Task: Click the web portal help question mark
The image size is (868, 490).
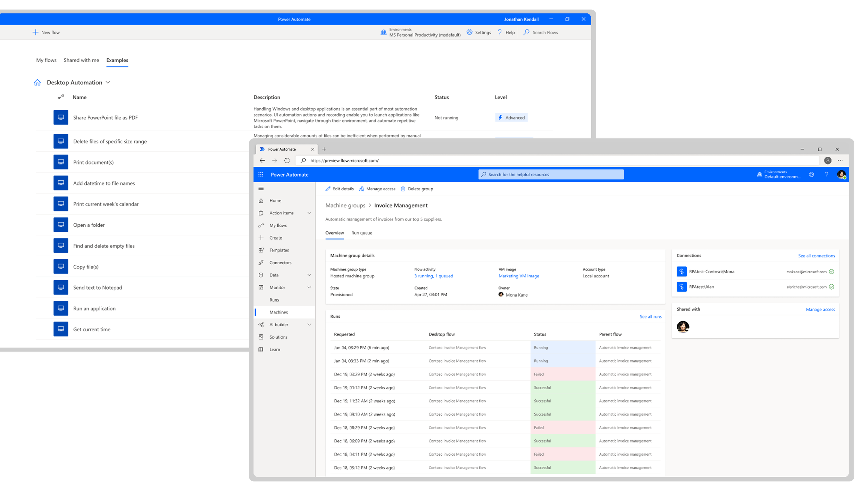Action: point(826,174)
